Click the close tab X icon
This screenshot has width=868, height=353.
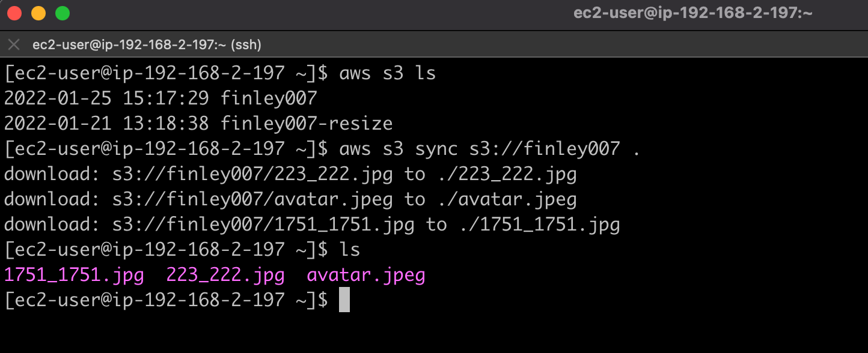click(13, 44)
